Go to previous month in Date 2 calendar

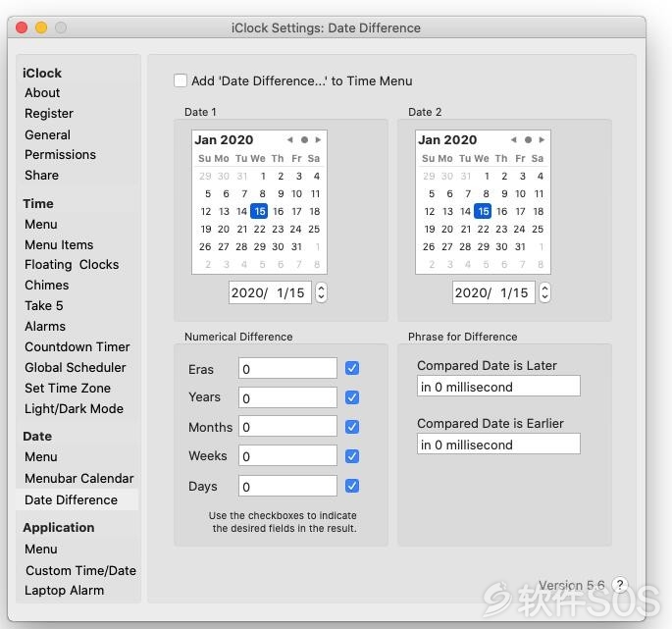514,139
